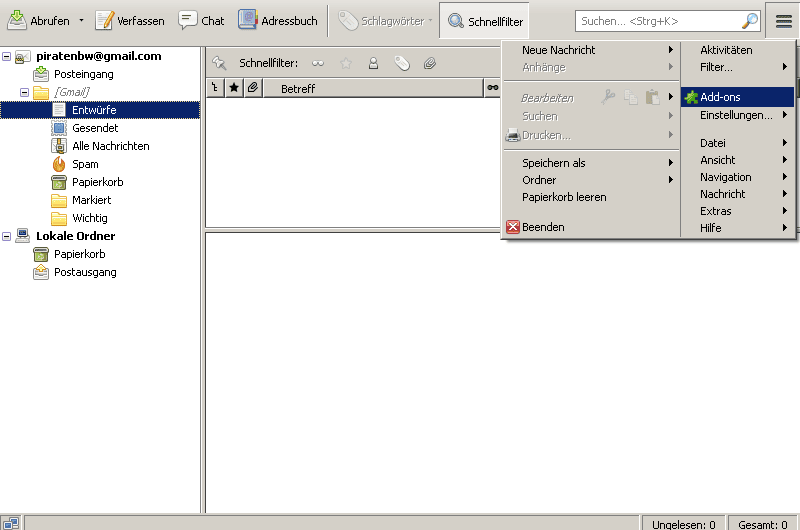The height and width of the screenshot is (530, 800).
Task: Select Lokale Ordner
Action: [x=76, y=236]
